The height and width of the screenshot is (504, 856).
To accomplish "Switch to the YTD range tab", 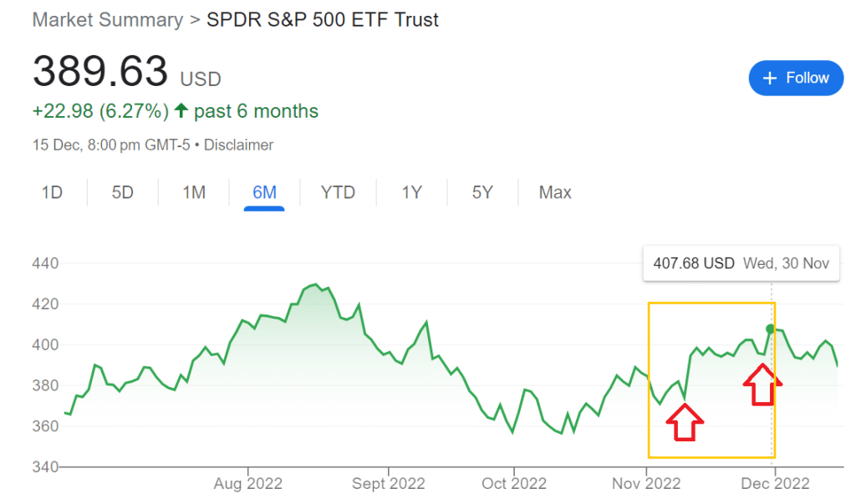I will coord(338,193).
